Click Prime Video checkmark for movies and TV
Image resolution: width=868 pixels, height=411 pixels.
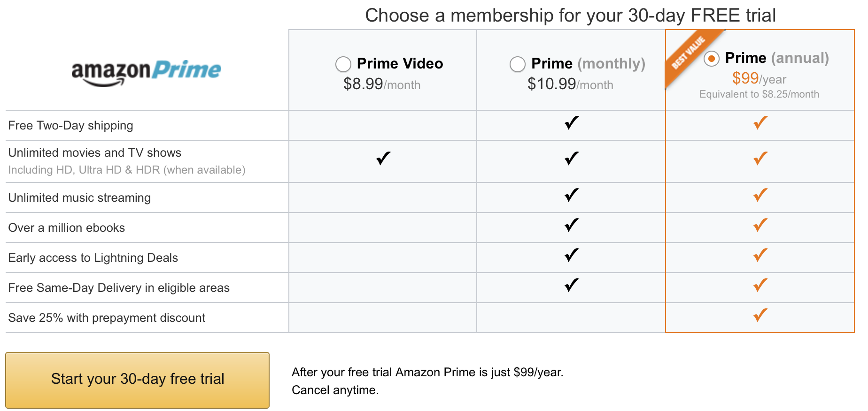tap(383, 159)
